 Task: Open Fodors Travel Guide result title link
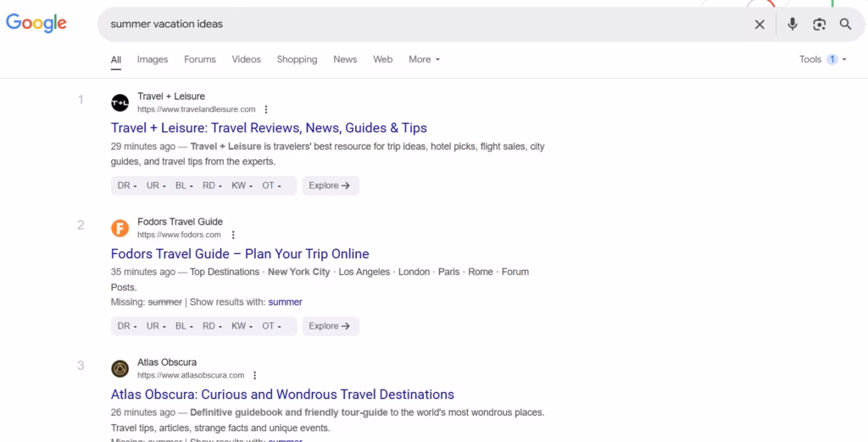(x=240, y=253)
